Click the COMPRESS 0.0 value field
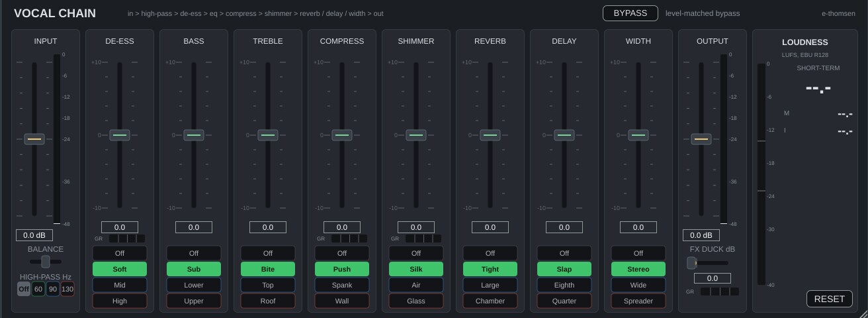The height and width of the screenshot is (318, 868). tap(342, 227)
